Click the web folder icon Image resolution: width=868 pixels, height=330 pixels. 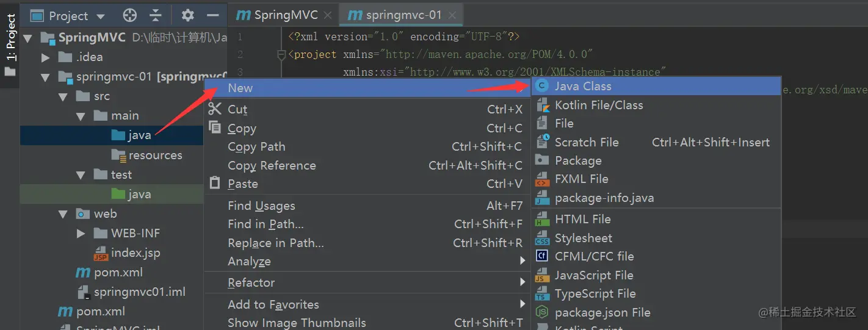pos(83,213)
